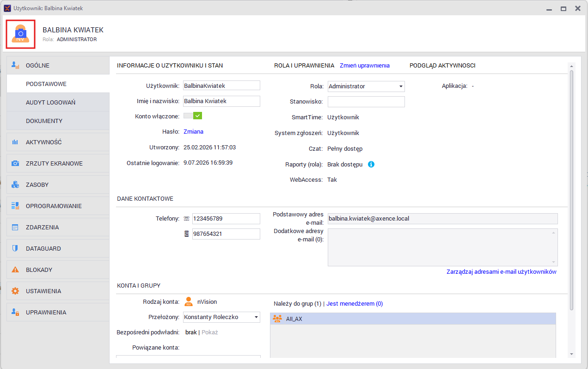This screenshot has width=588, height=369.
Task: Click the Podgląd aktywności heading
Action: (x=442, y=66)
